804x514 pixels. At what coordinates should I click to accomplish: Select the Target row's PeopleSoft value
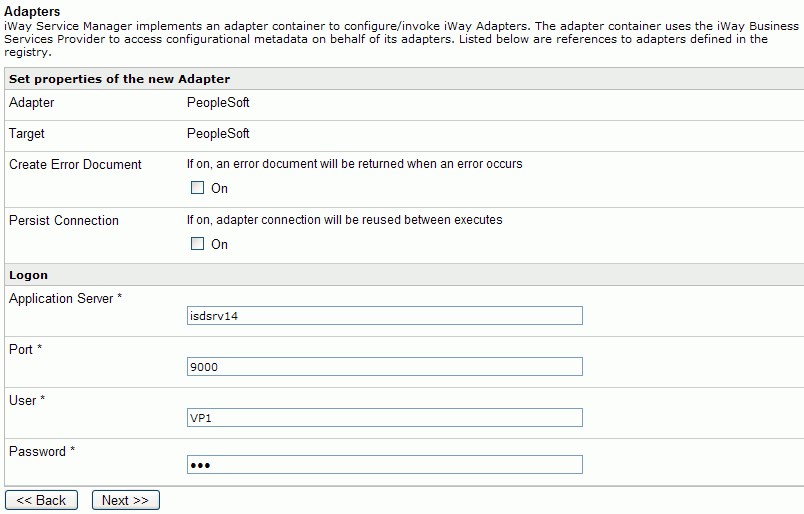[x=218, y=134]
